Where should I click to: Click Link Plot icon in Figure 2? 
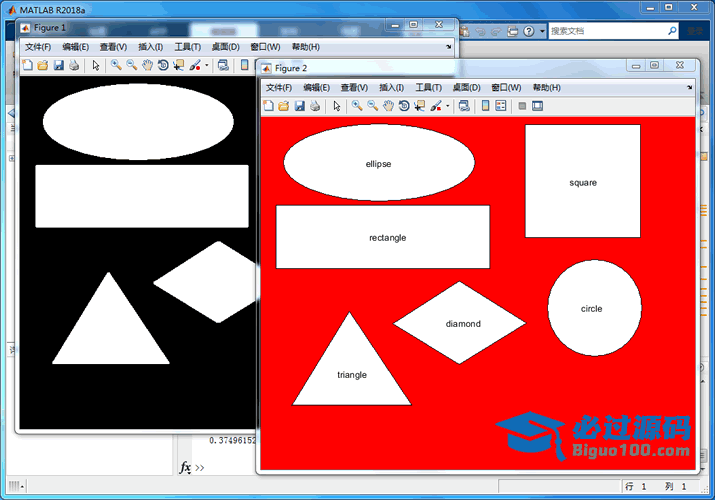click(464, 106)
